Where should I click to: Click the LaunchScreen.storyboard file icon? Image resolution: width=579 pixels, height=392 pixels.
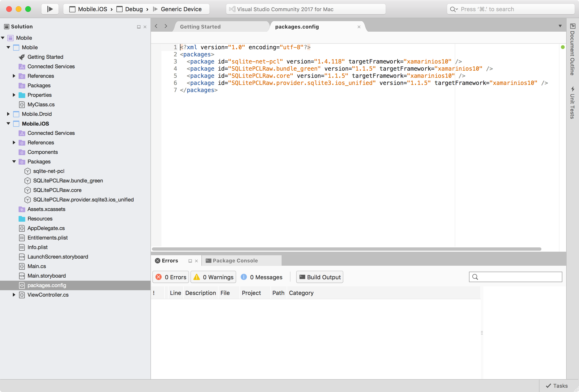coord(22,257)
